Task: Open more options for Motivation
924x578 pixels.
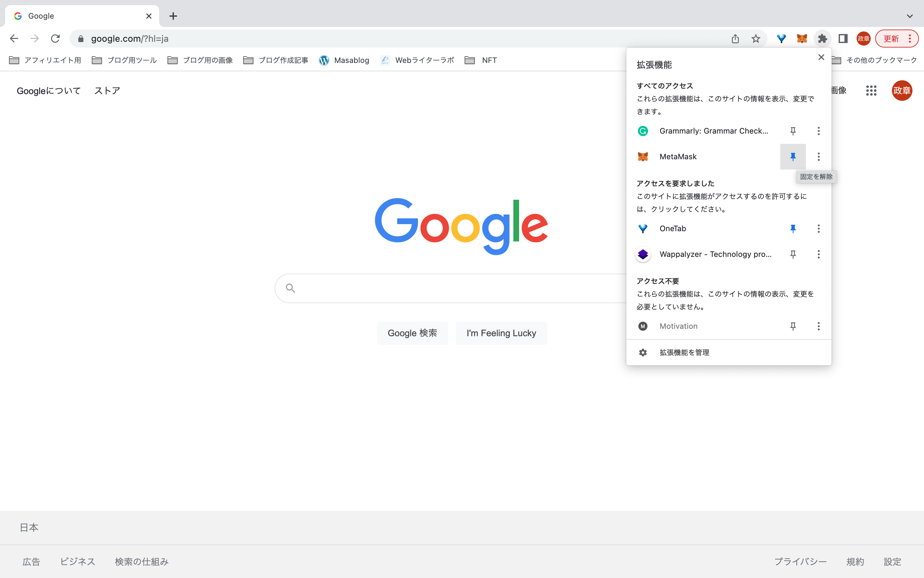Action: 819,326
